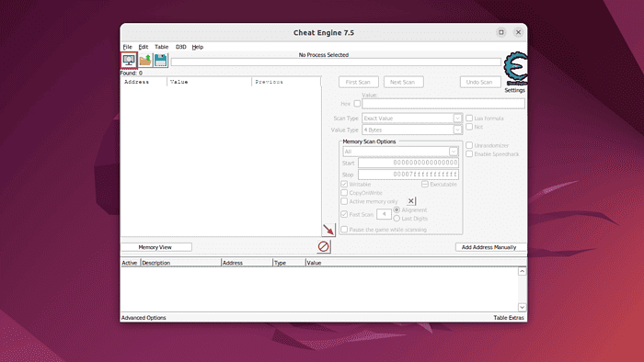Click the scan Value input field
644x362 pixels.
point(443,104)
